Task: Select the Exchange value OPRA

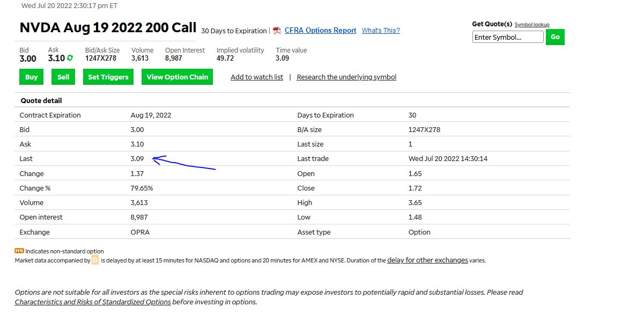Action: tap(140, 232)
